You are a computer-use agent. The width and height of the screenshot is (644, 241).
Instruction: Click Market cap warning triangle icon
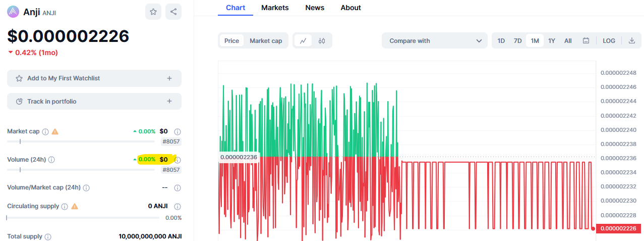point(55,131)
